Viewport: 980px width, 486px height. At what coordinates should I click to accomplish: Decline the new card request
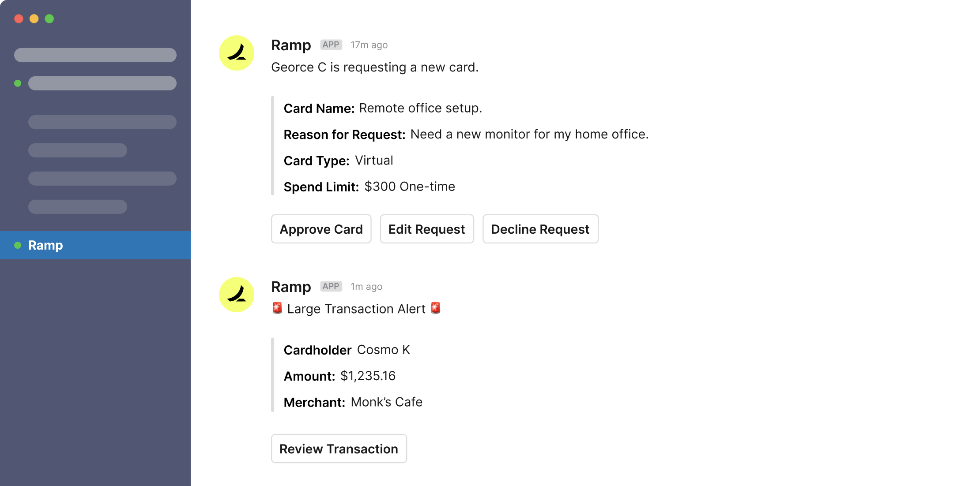tap(540, 229)
